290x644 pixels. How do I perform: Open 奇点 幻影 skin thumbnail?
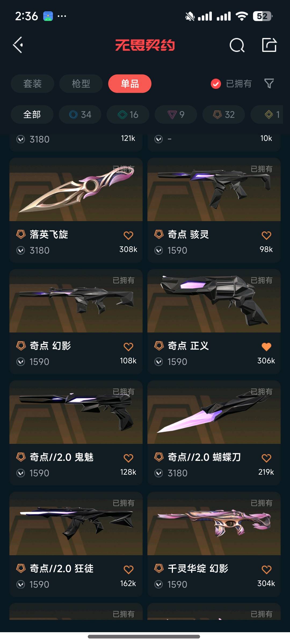click(76, 301)
